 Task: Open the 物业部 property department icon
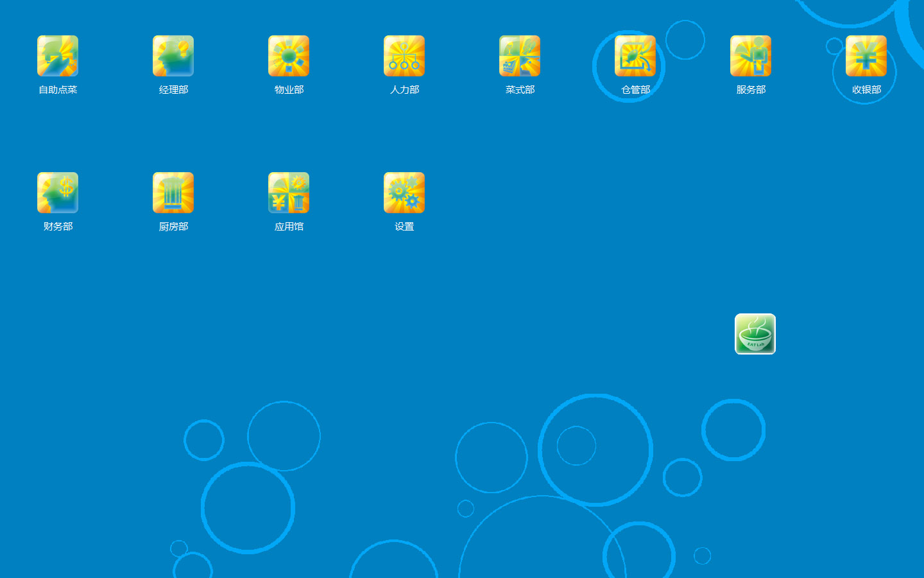click(289, 56)
